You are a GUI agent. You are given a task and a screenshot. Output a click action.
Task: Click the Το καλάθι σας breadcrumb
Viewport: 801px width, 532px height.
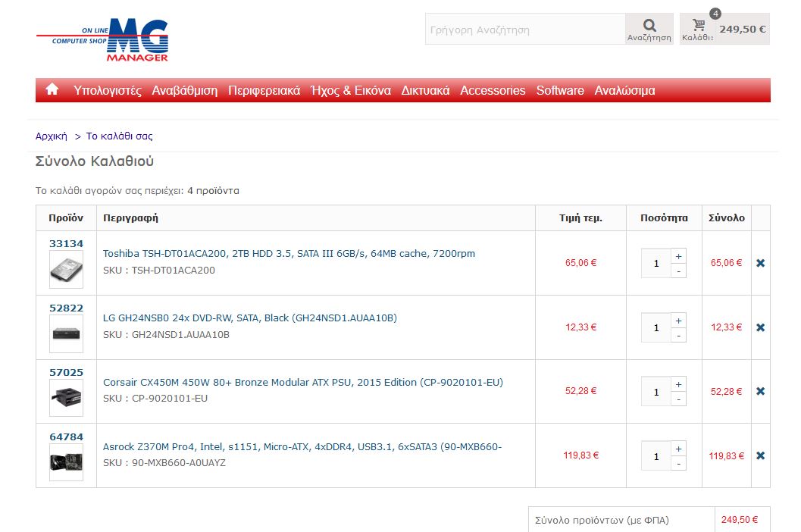(x=119, y=136)
